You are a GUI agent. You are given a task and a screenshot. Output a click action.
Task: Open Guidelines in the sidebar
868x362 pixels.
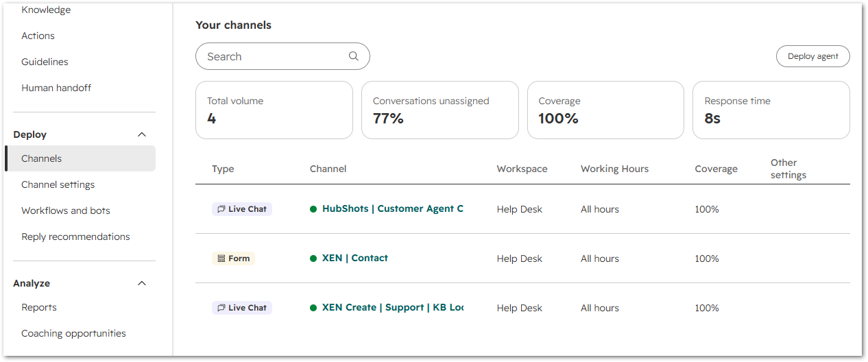(45, 62)
